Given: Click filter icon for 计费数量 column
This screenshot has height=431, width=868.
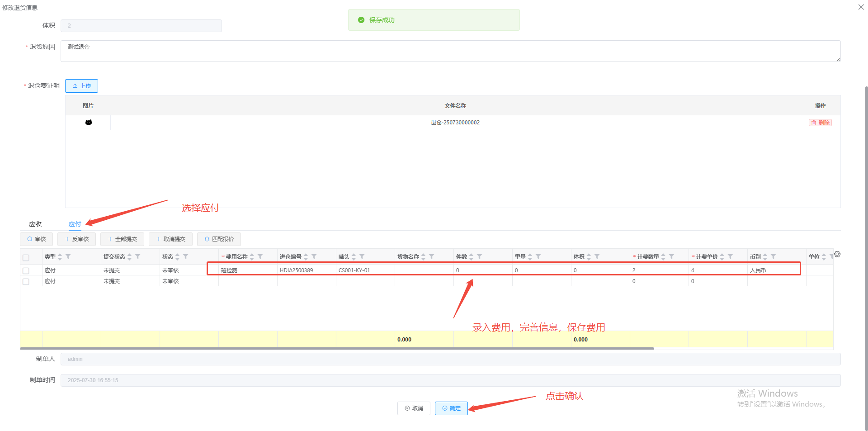Looking at the screenshot, I should tap(671, 257).
